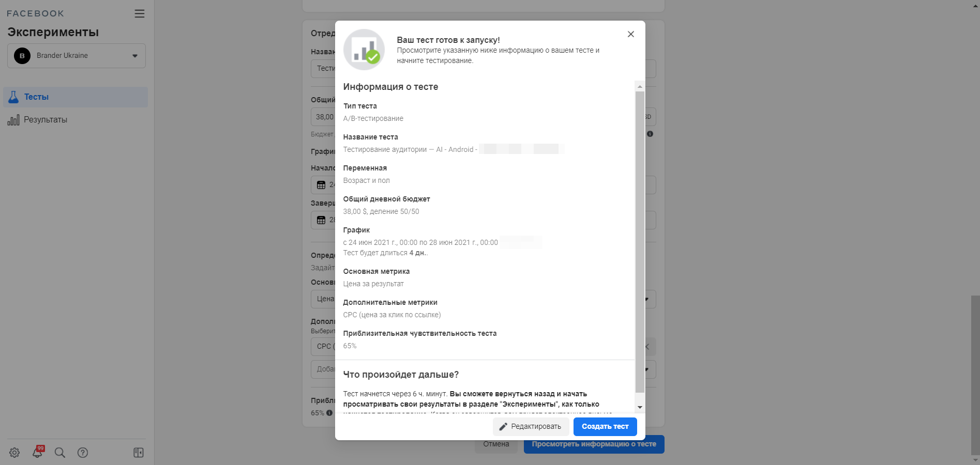Click the dialog scrollbar up arrow

640,86
